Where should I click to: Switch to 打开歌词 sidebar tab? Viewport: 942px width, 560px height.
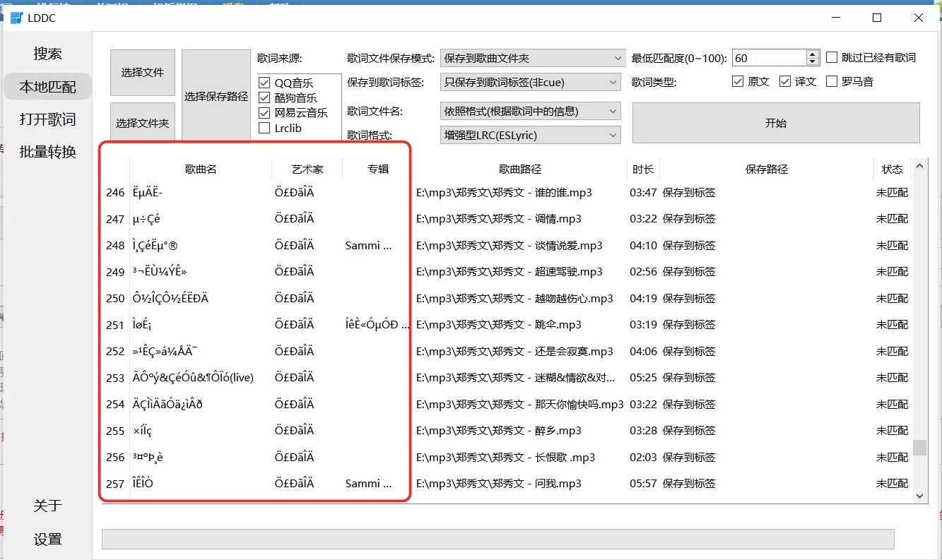pyautogui.click(x=47, y=119)
